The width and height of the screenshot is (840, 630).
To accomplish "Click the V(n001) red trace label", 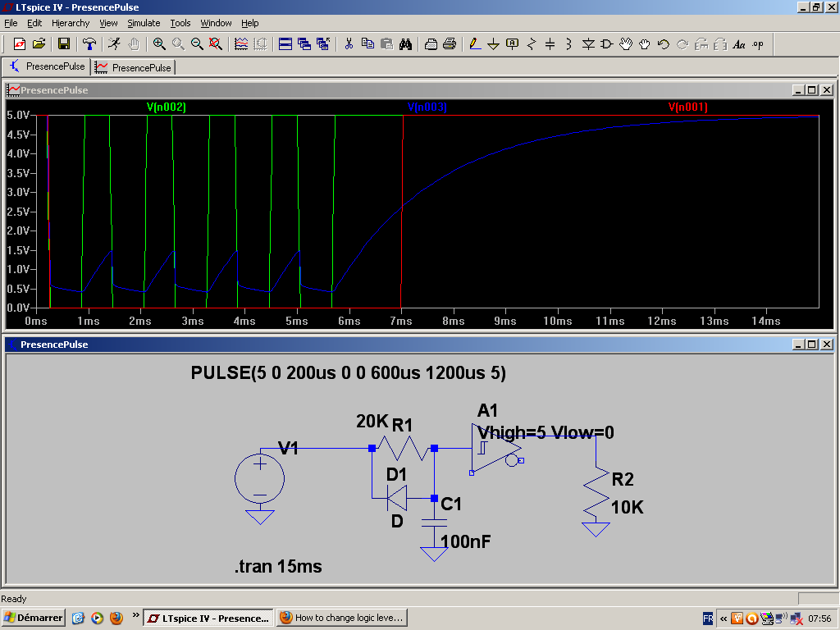I will (688, 107).
